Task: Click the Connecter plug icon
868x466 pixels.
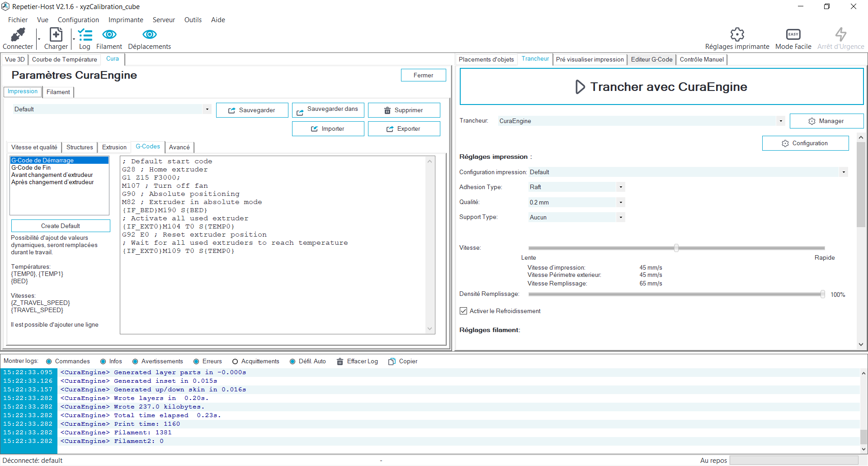Action: (x=18, y=34)
